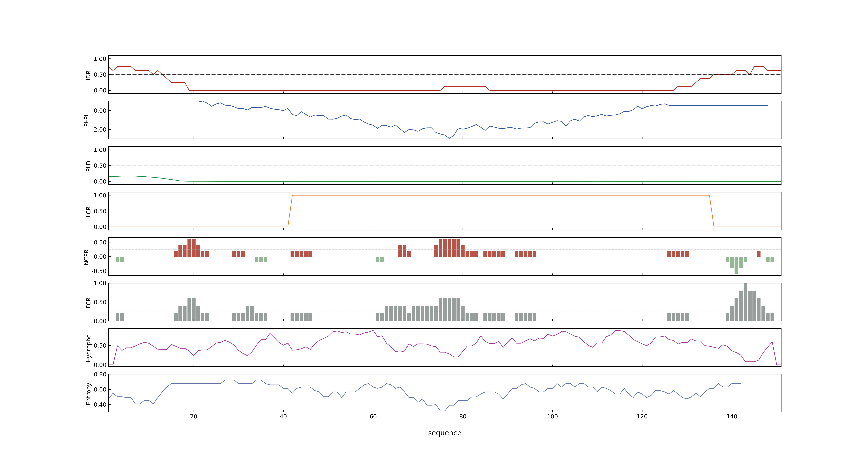
Task: Click x-axis tick label 20
Action: [193, 416]
